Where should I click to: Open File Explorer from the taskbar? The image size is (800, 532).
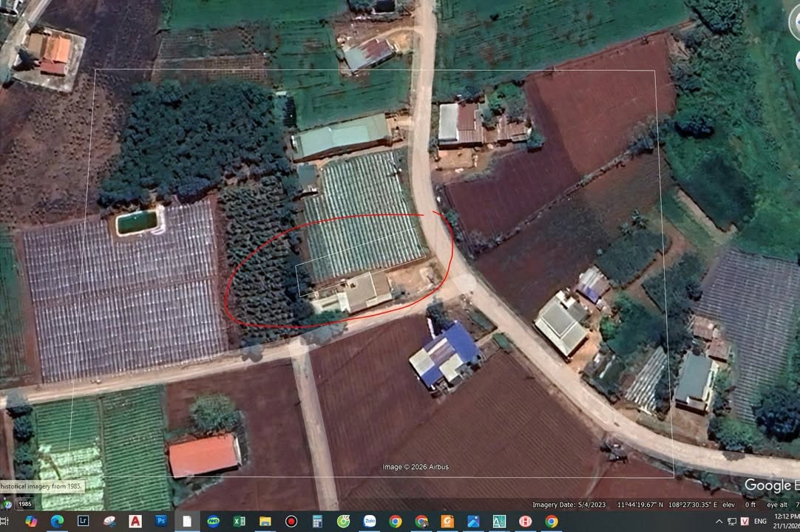pyautogui.click(x=266, y=521)
